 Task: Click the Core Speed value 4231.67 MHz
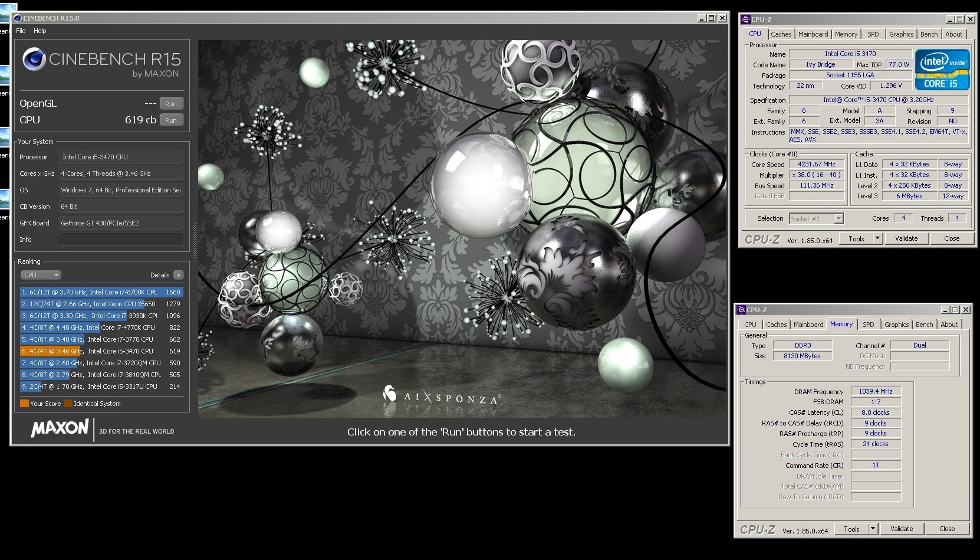tap(817, 164)
